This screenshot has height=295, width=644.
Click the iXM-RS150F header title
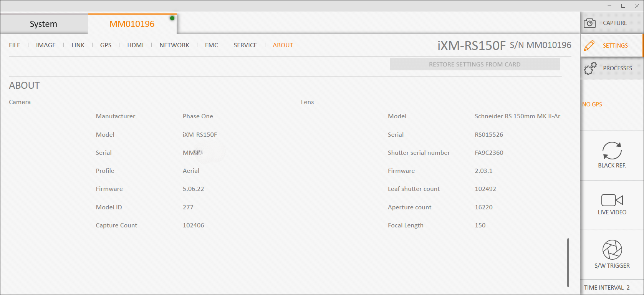click(x=472, y=46)
